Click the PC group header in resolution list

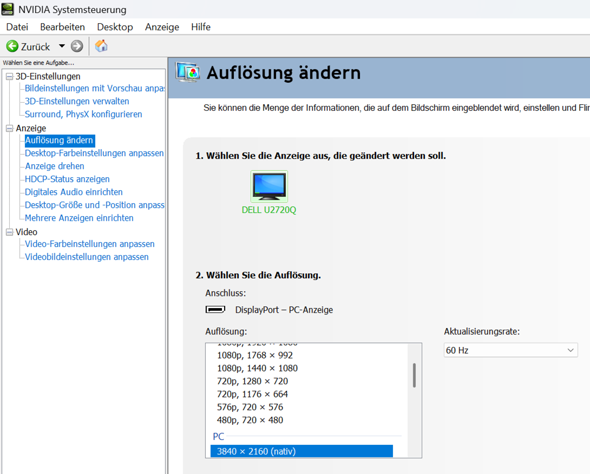(218, 436)
